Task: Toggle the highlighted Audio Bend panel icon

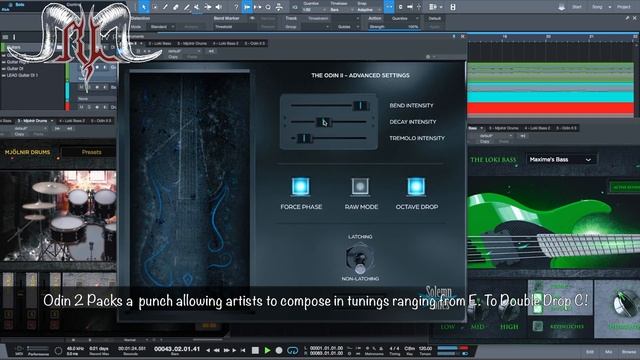Action: pos(247,7)
